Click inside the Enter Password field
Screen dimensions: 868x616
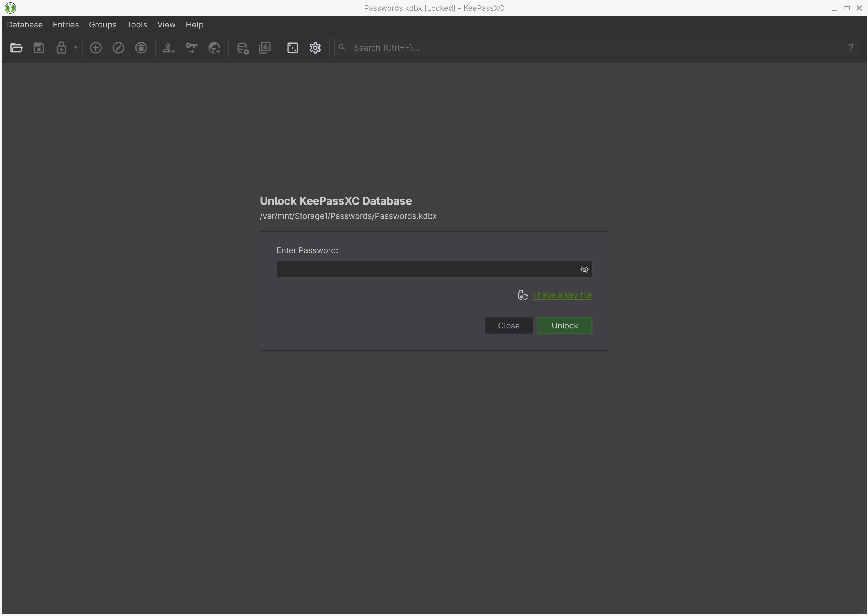click(x=425, y=269)
